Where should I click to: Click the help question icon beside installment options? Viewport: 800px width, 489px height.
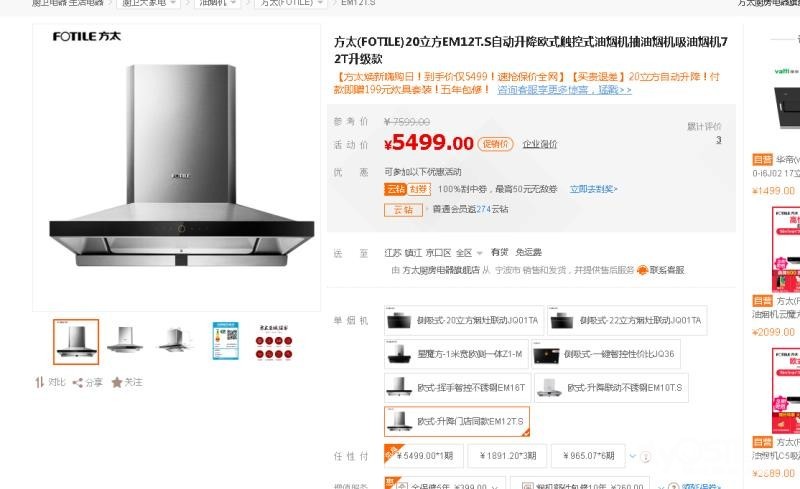point(645,457)
